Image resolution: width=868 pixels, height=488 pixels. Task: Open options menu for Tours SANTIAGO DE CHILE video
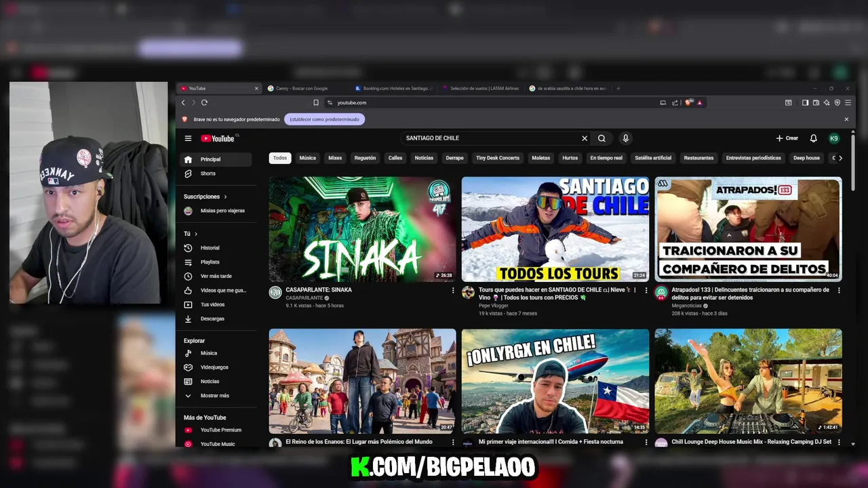pos(646,290)
